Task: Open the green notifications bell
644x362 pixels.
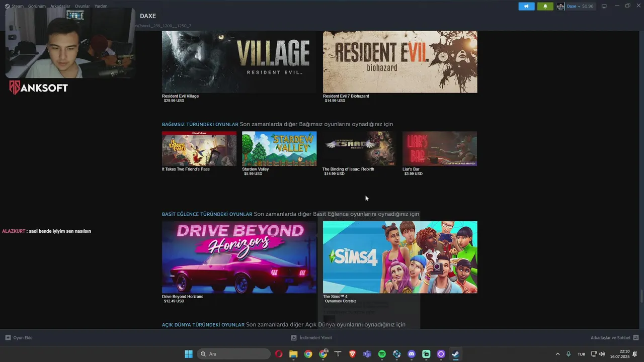Action: [x=545, y=7]
